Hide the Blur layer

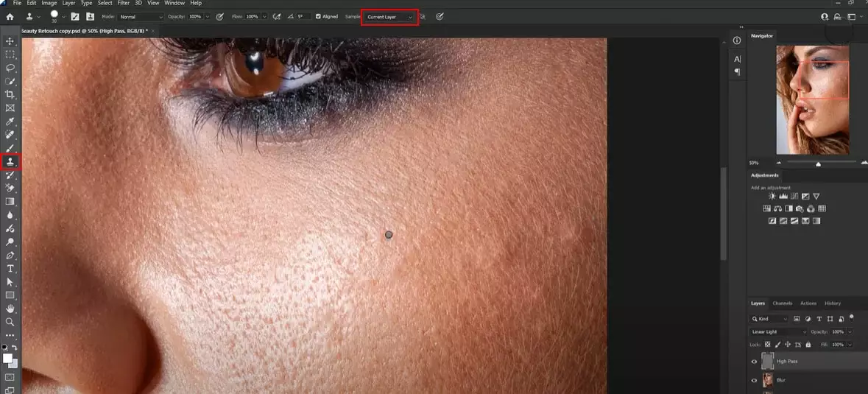[754, 380]
